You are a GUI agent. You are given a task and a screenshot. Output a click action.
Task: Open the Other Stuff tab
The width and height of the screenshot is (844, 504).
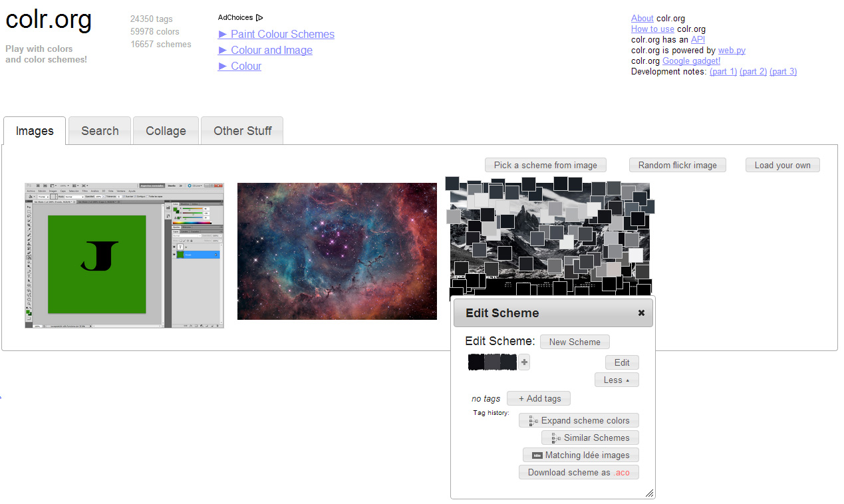[242, 131]
